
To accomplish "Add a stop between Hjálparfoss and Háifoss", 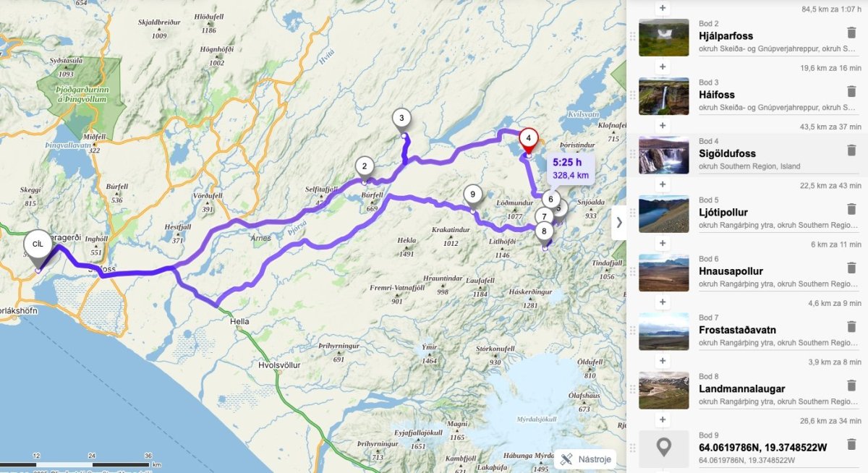I will [x=663, y=67].
